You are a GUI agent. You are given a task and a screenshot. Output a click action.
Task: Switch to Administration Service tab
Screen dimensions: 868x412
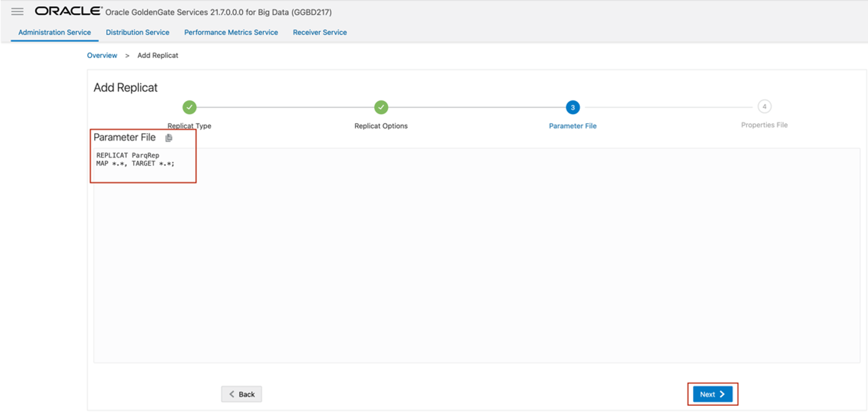pos(55,32)
